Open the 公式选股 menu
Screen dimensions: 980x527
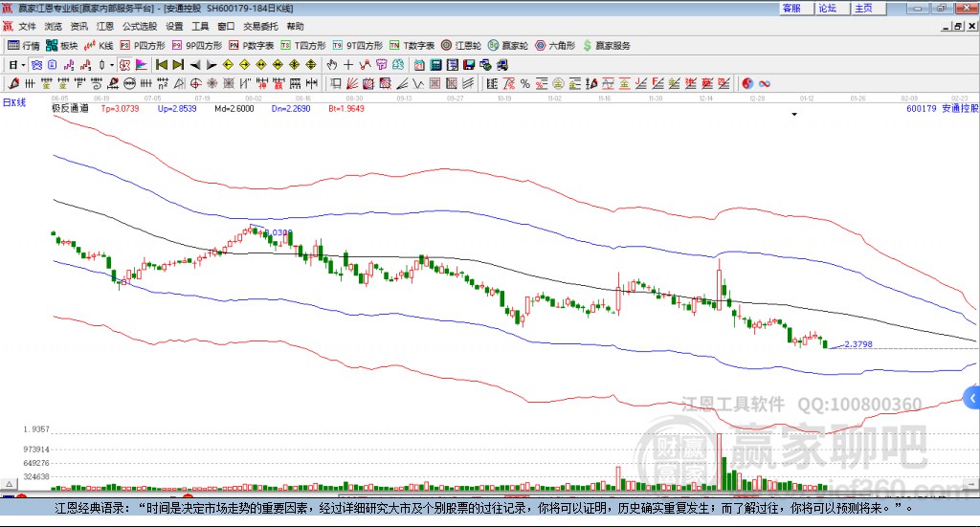(x=140, y=26)
